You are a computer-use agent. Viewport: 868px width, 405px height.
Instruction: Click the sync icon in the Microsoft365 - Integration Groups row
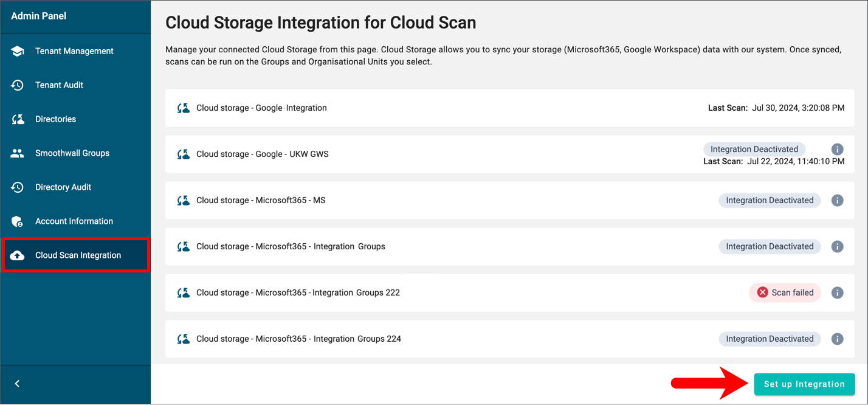click(184, 247)
